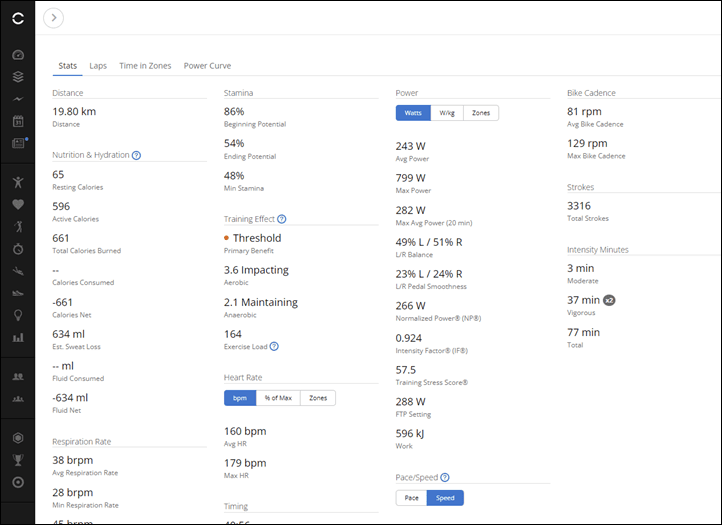Click the 49% L / 51% R balance value
This screenshot has height=525, width=722.
point(429,242)
